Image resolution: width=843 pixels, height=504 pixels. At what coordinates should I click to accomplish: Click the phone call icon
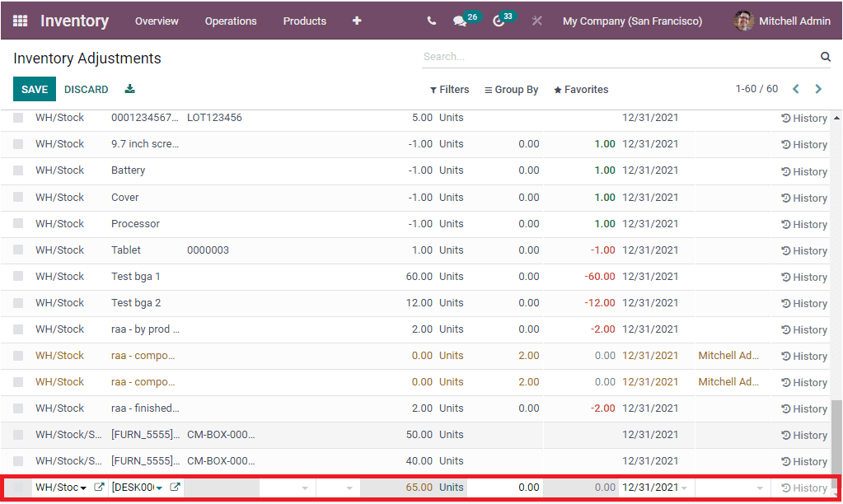431,21
